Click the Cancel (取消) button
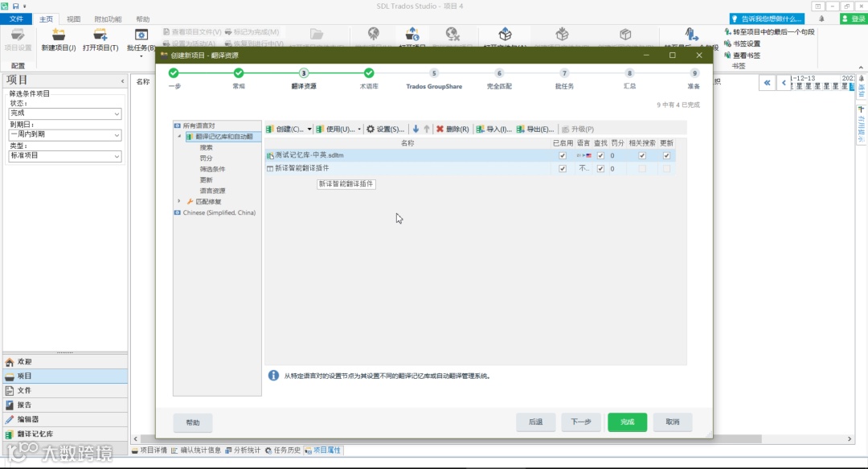The image size is (868, 469). click(673, 422)
